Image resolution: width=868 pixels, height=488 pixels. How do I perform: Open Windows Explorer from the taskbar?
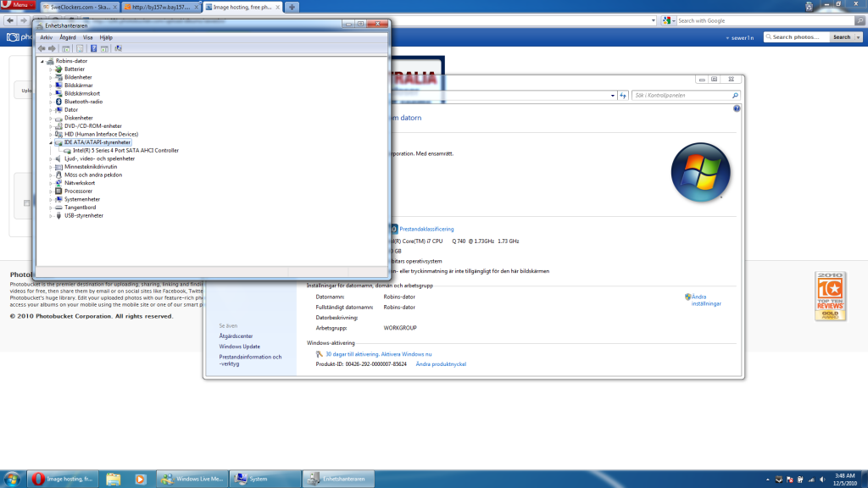click(113, 479)
